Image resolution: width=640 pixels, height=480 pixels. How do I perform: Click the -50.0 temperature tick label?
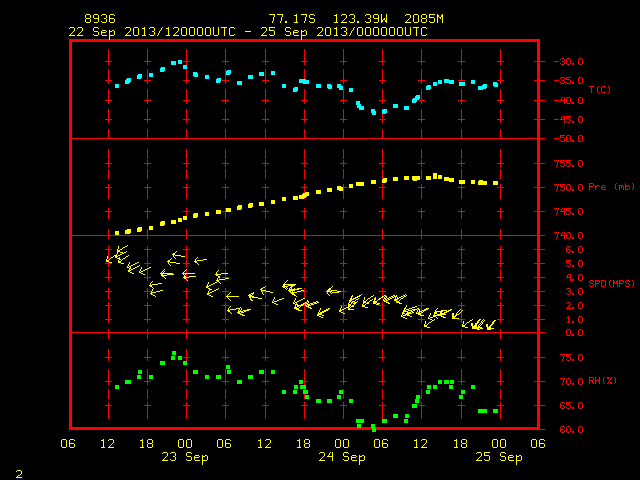click(x=569, y=139)
